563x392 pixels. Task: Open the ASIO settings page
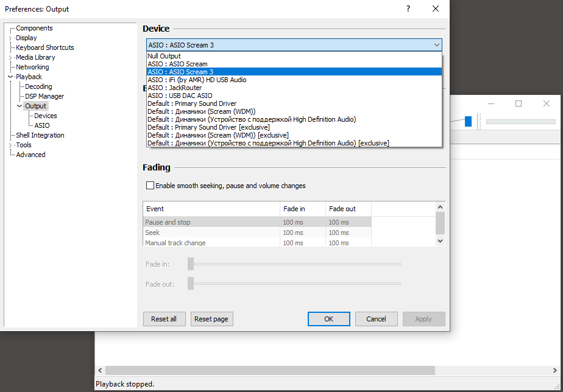tap(42, 125)
